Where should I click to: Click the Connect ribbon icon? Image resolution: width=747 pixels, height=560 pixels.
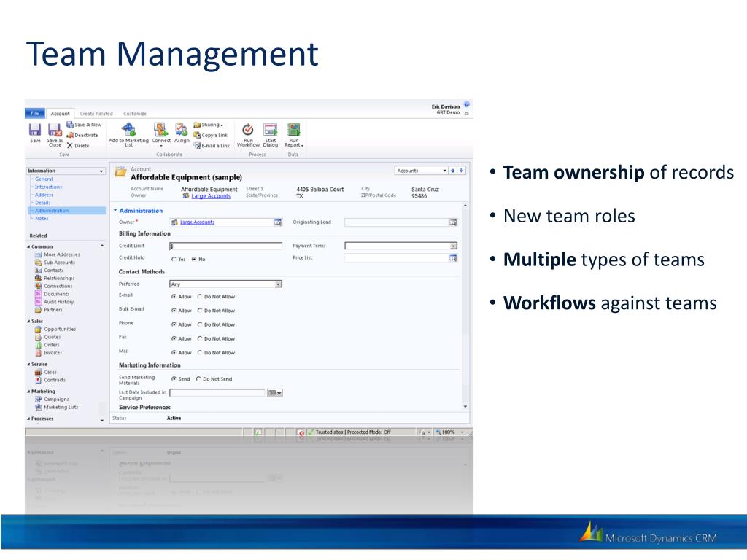(160, 129)
